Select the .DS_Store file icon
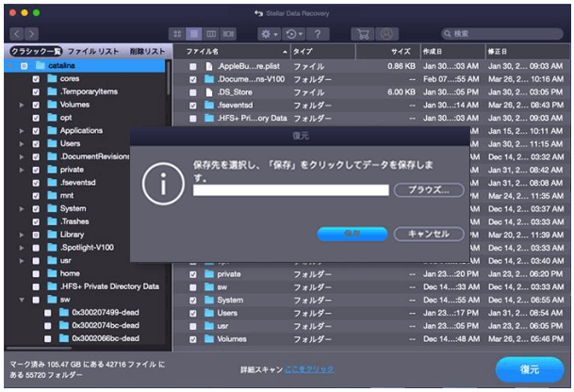This screenshot has height=392, width=574. (209, 92)
